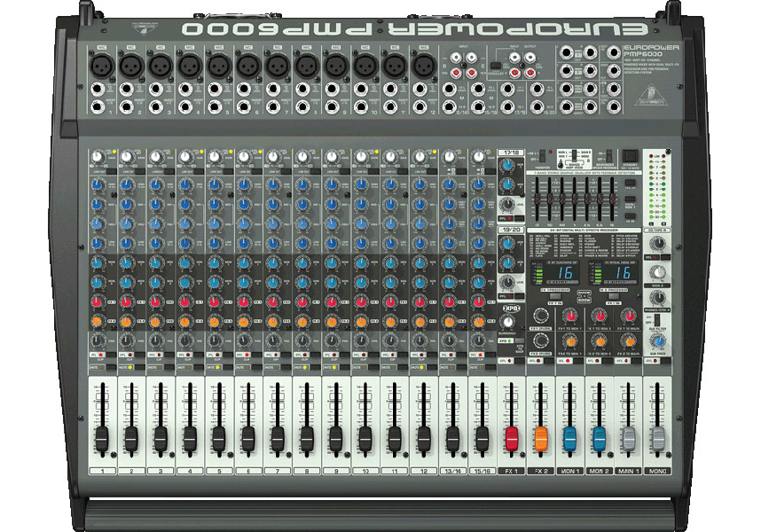
Task: Click the red FX 1 master fader
Action: click(x=512, y=438)
